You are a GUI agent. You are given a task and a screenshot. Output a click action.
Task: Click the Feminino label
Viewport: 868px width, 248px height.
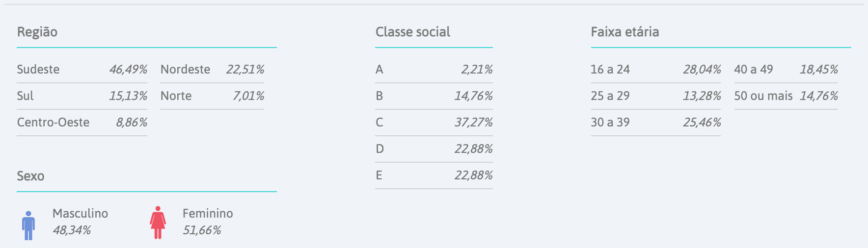click(x=208, y=214)
